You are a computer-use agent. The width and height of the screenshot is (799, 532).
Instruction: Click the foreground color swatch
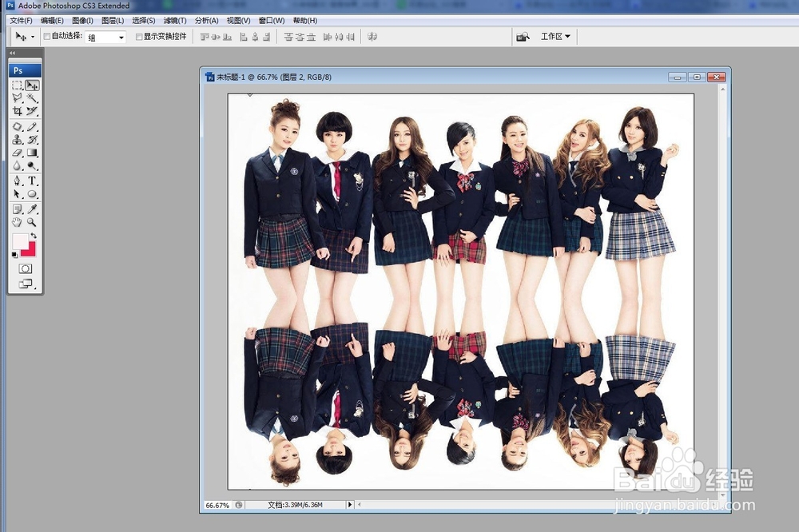(x=20, y=241)
